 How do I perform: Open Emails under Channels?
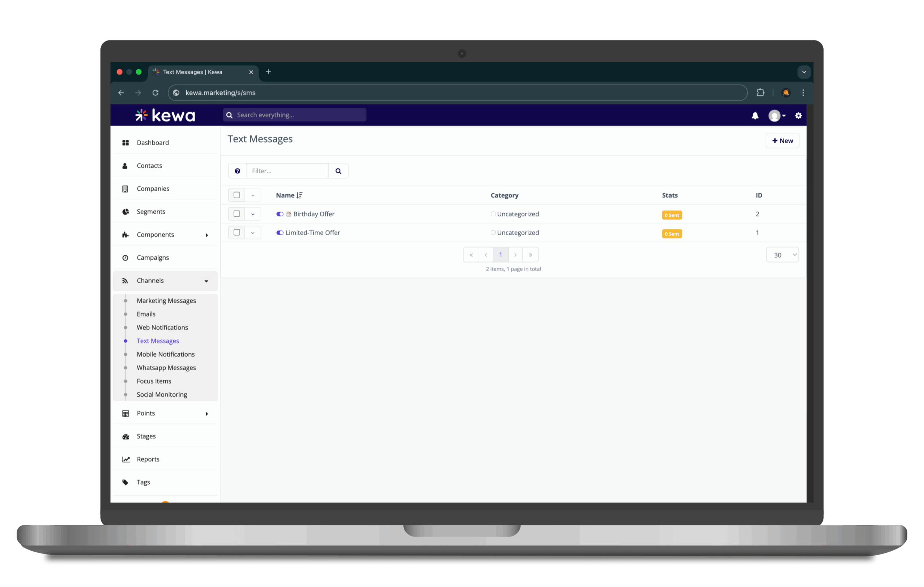click(146, 314)
